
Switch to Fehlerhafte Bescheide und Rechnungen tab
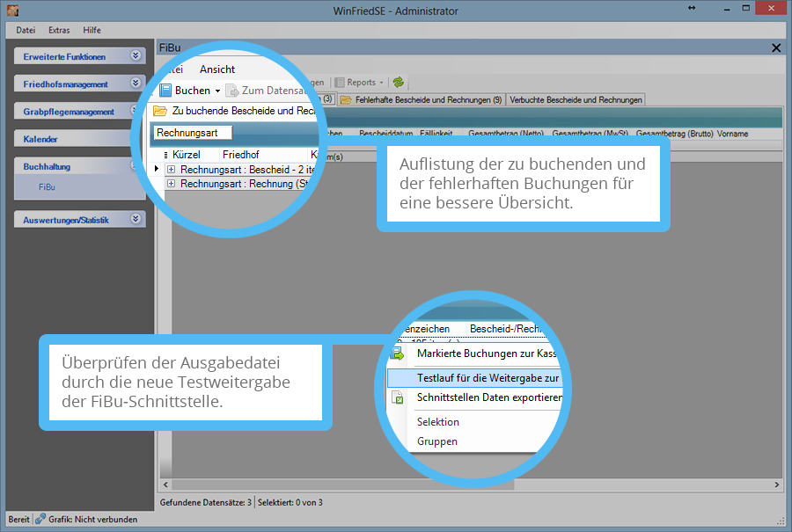[x=428, y=99]
